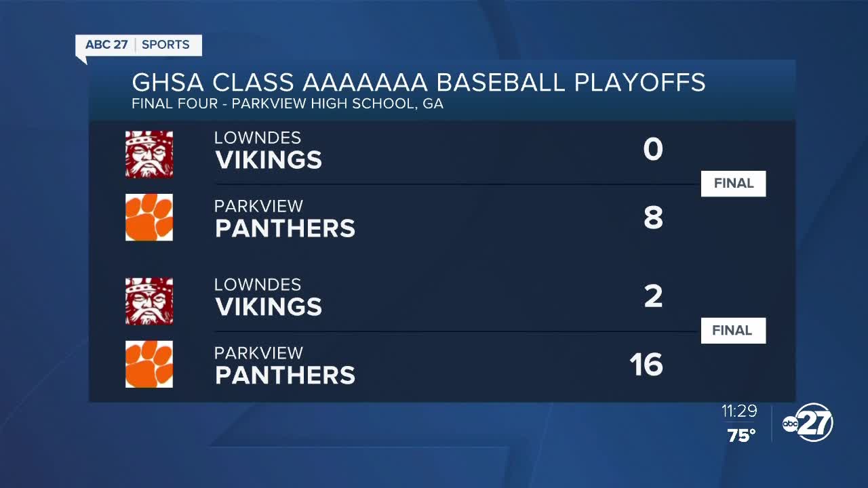Click the Final Four Parkview High School subtitle
Image resolution: width=868 pixels, height=488 pixels.
pos(288,104)
